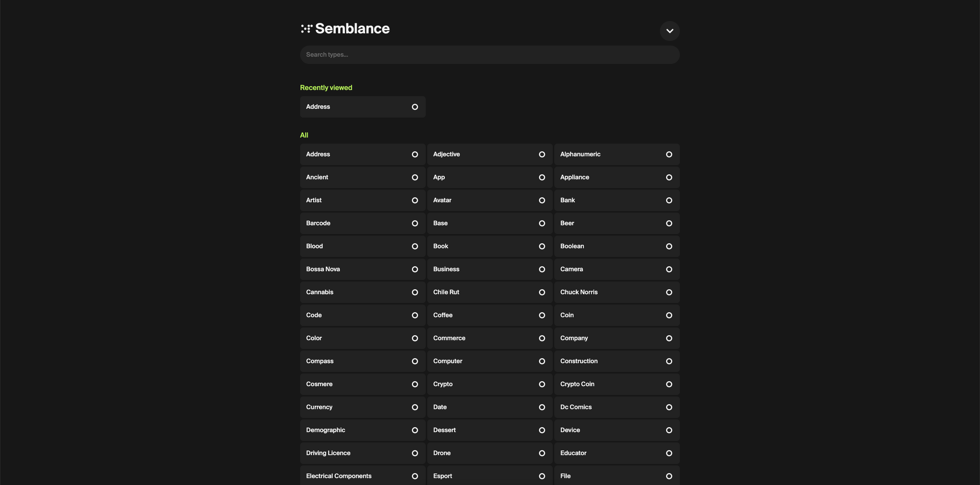The height and width of the screenshot is (485, 980).
Task: Click the circle icon beside Electrical Components
Action: [415, 476]
